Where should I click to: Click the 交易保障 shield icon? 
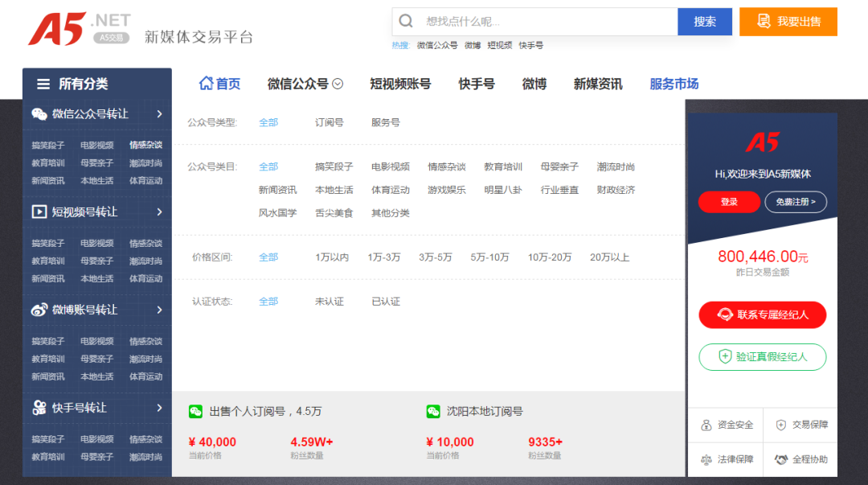coord(781,425)
